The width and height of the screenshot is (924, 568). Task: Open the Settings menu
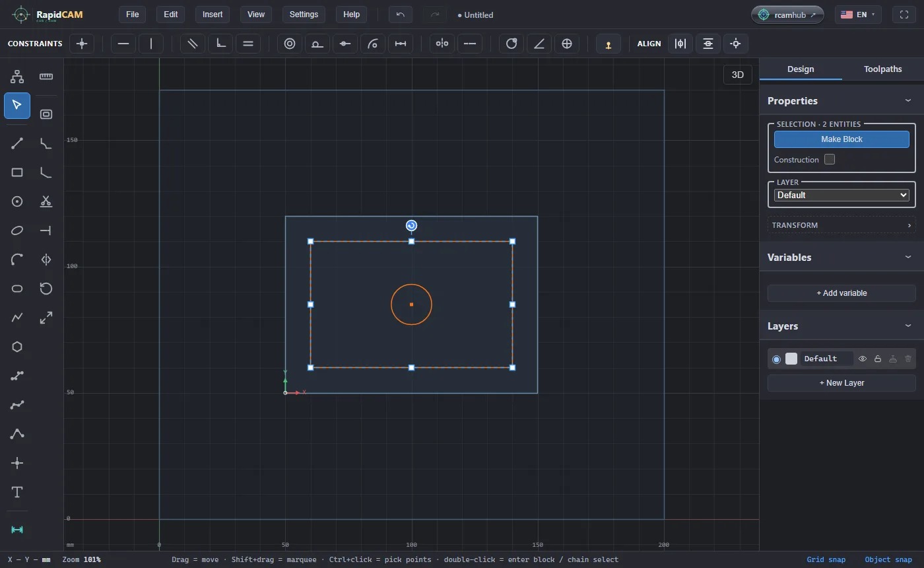pyautogui.click(x=304, y=15)
